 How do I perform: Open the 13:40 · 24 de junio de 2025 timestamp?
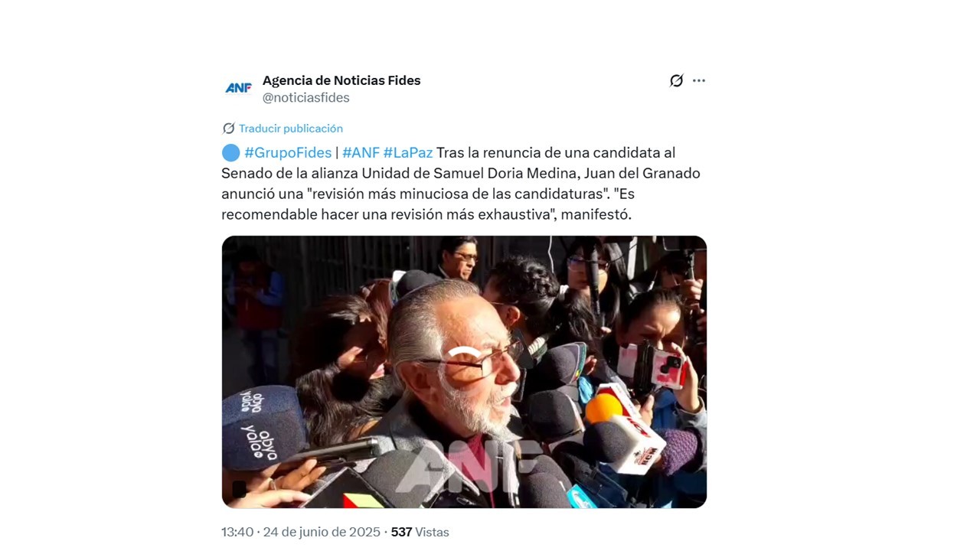coord(301,532)
